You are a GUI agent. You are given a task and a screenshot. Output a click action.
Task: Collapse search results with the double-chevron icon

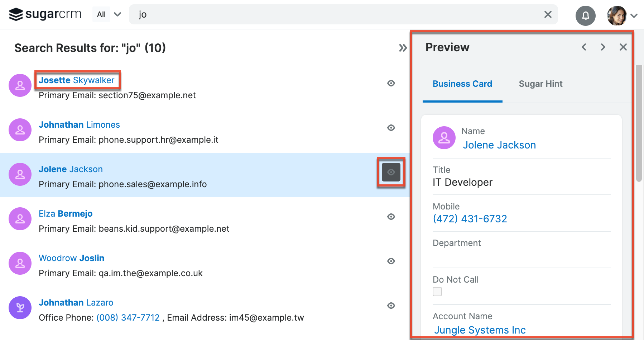coord(403,47)
